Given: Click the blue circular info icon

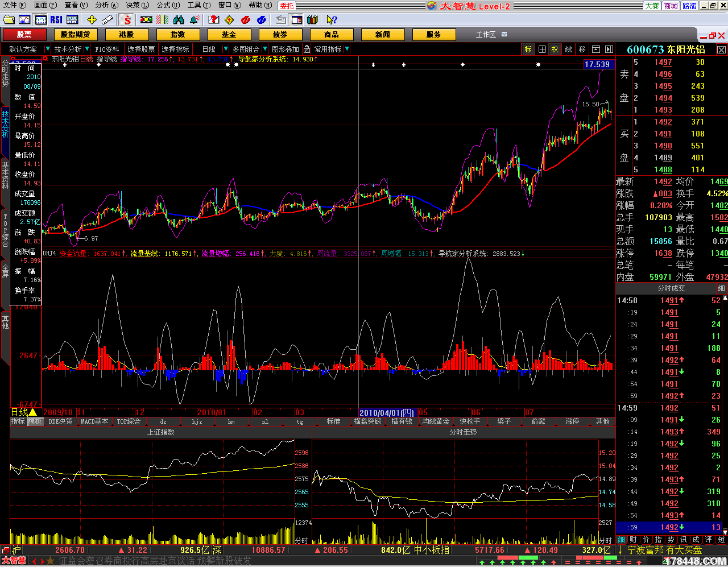Looking at the screenshot, I should (261, 20).
